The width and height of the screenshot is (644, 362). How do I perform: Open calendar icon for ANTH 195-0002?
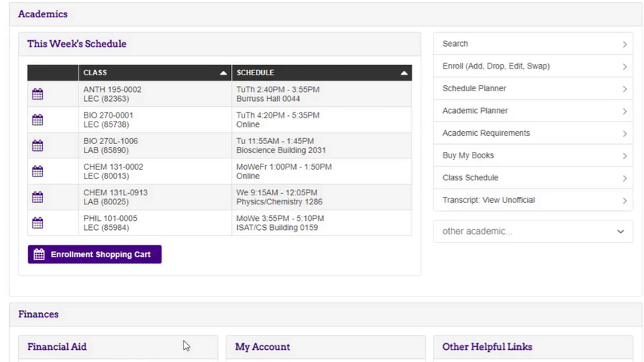pyautogui.click(x=38, y=94)
